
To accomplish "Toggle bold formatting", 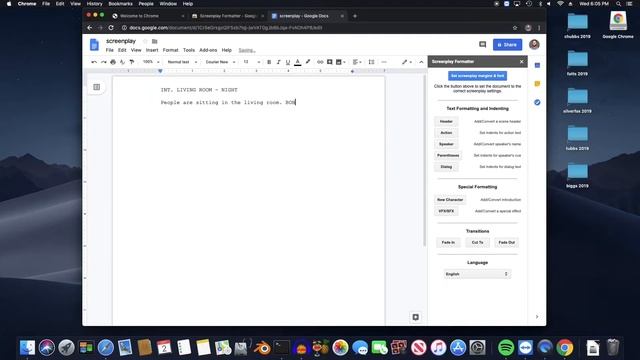I will [x=269, y=62].
